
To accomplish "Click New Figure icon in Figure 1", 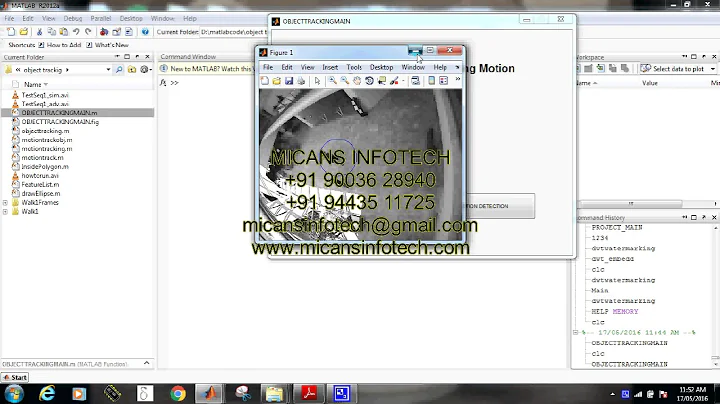I will [x=264, y=81].
